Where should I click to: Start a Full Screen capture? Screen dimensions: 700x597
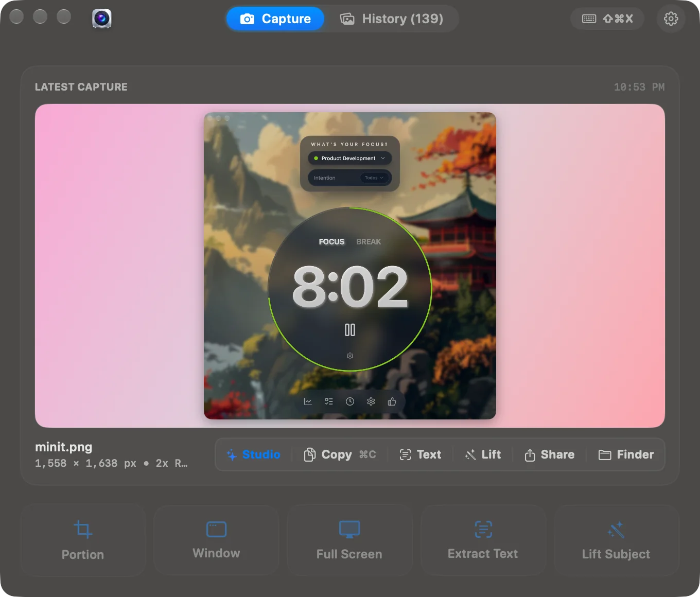349,540
